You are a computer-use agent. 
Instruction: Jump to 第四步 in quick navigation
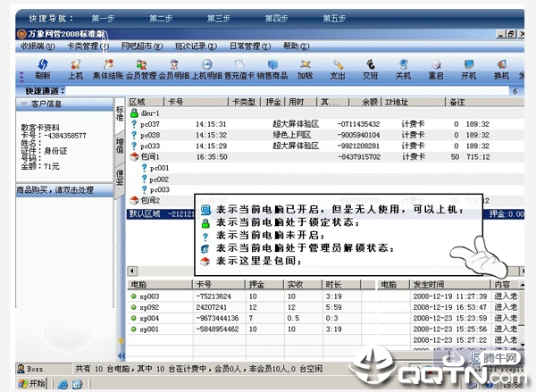pyautogui.click(x=276, y=18)
